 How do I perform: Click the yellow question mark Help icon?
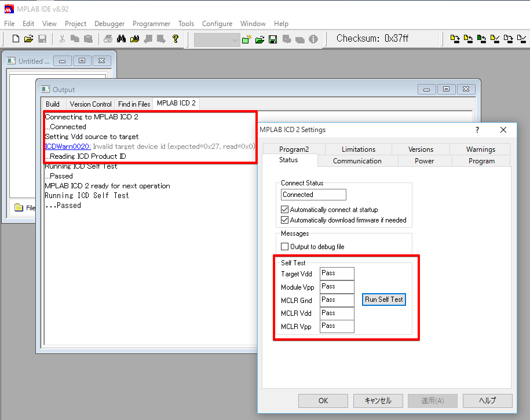[x=175, y=39]
